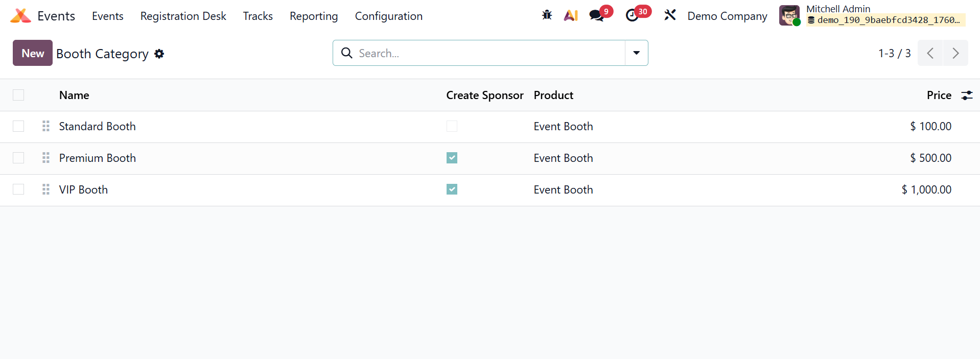Image resolution: width=980 pixels, height=359 pixels.
Task: Open the Configuration menu
Action: point(388,16)
